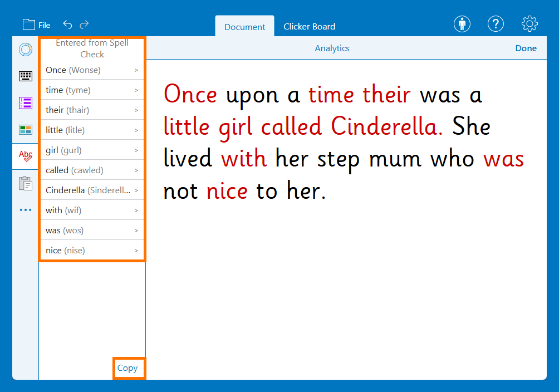Select the colored grid sets icon
Image resolution: width=559 pixels, height=392 pixels.
pyautogui.click(x=26, y=130)
